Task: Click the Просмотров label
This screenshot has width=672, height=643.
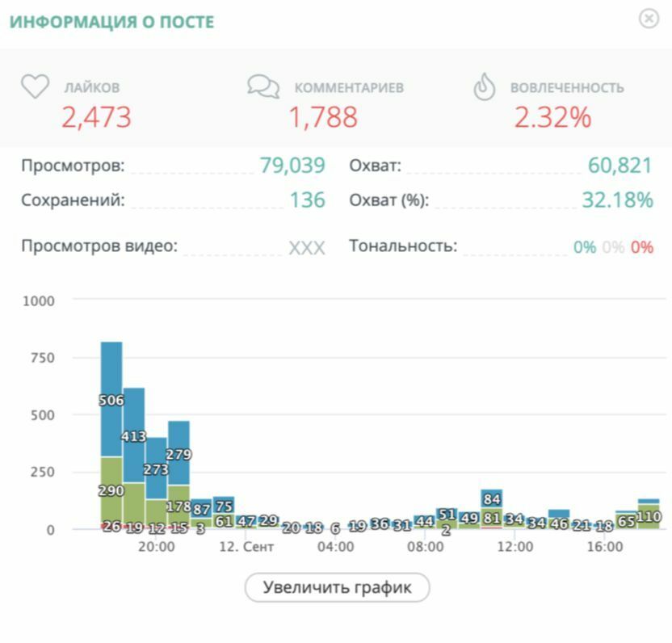Action: (x=73, y=165)
